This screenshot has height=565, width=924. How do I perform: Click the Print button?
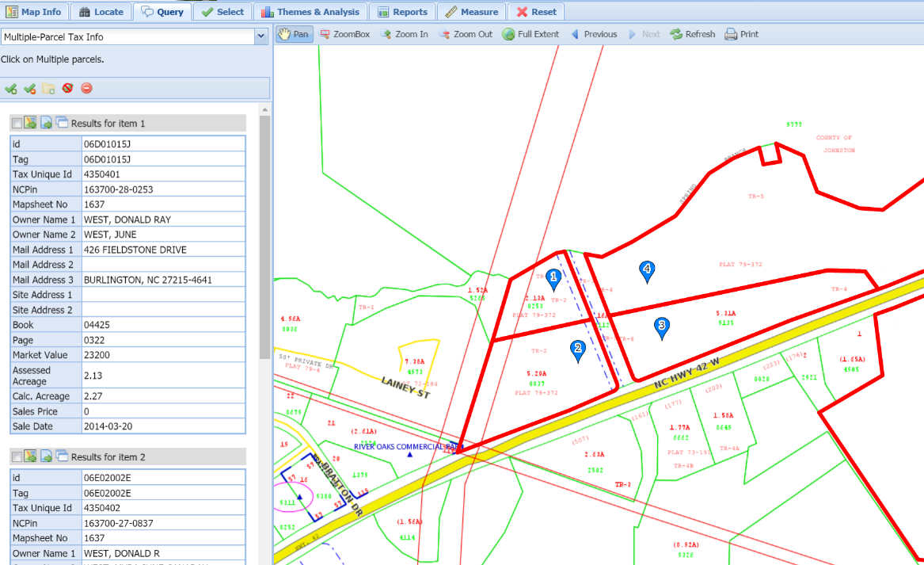(x=741, y=34)
